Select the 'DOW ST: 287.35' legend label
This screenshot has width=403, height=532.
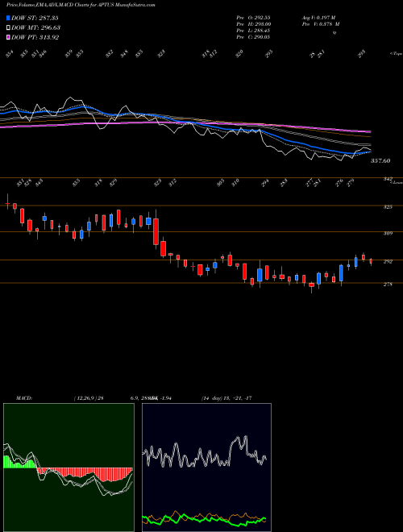click(x=35, y=18)
